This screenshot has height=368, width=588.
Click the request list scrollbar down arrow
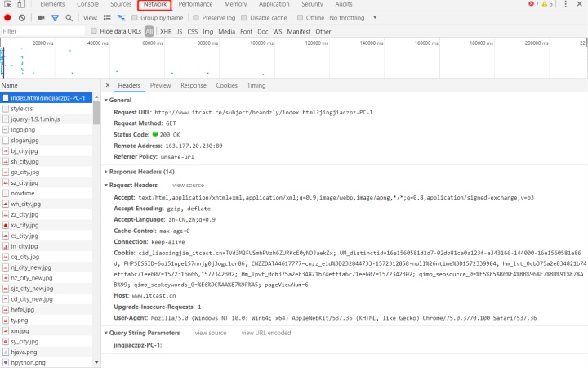point(96,362)
